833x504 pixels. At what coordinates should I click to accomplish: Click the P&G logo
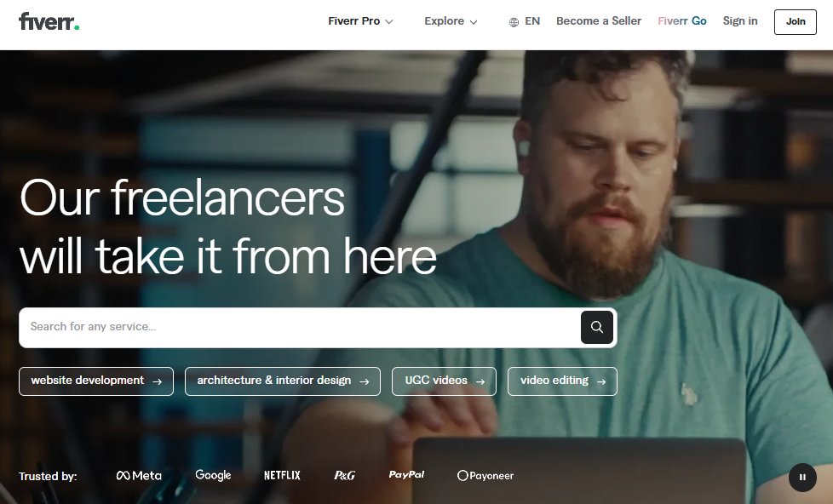344,475
